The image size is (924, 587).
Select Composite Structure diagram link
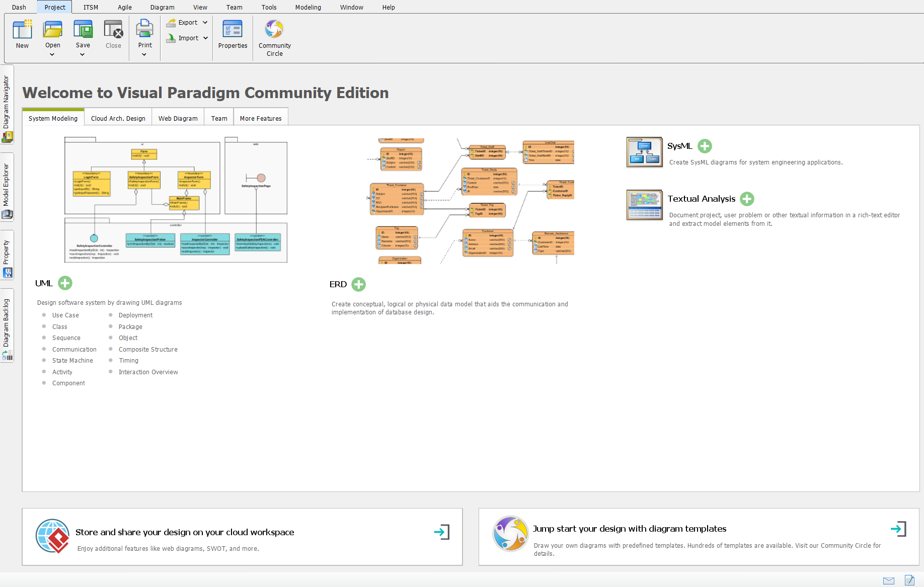pos(148,350)
